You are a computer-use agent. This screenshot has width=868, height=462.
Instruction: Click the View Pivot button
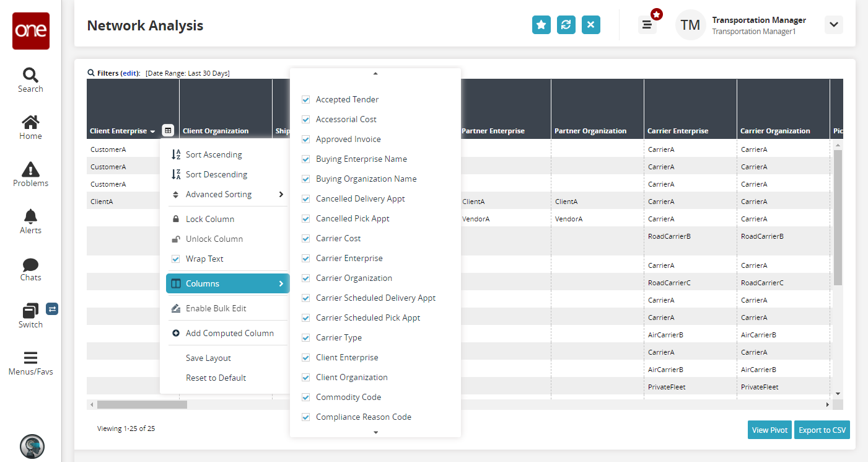769,430
